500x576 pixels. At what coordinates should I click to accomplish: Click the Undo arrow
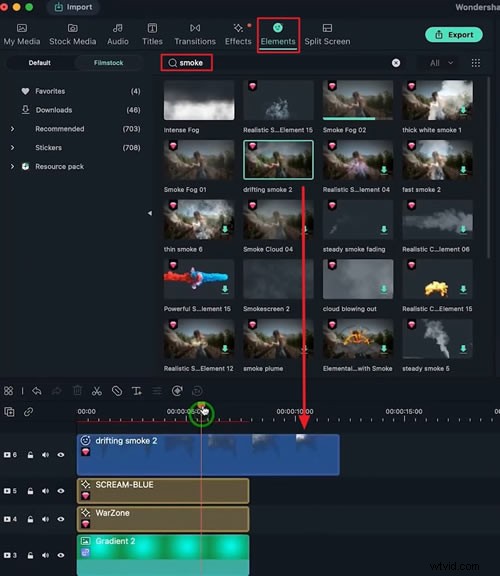coord(37,391)
